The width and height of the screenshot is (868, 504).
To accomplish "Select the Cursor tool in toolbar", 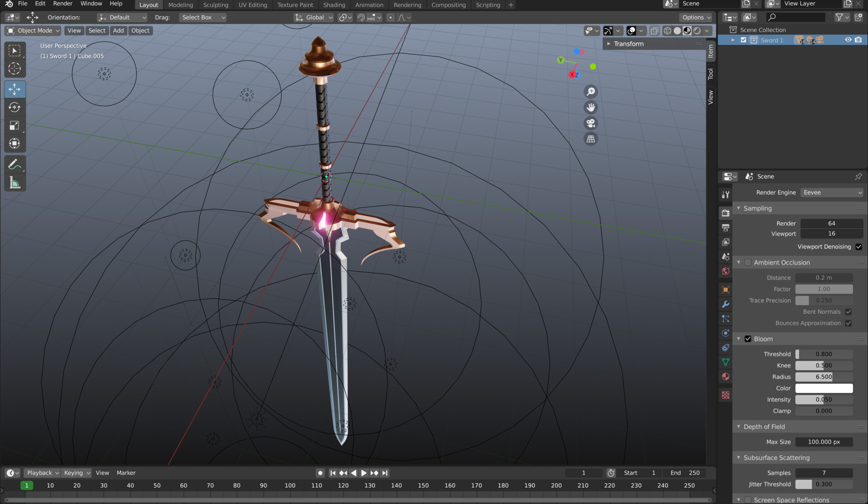I will click(x=14, y=69).
